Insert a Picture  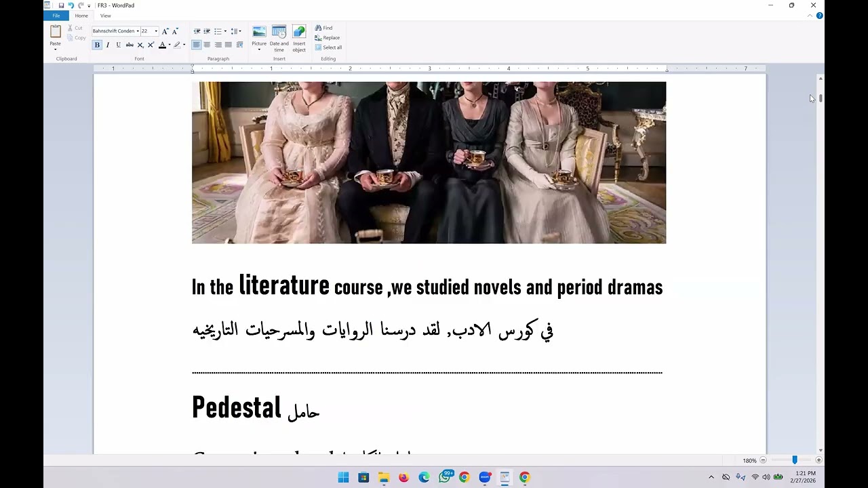259,32
